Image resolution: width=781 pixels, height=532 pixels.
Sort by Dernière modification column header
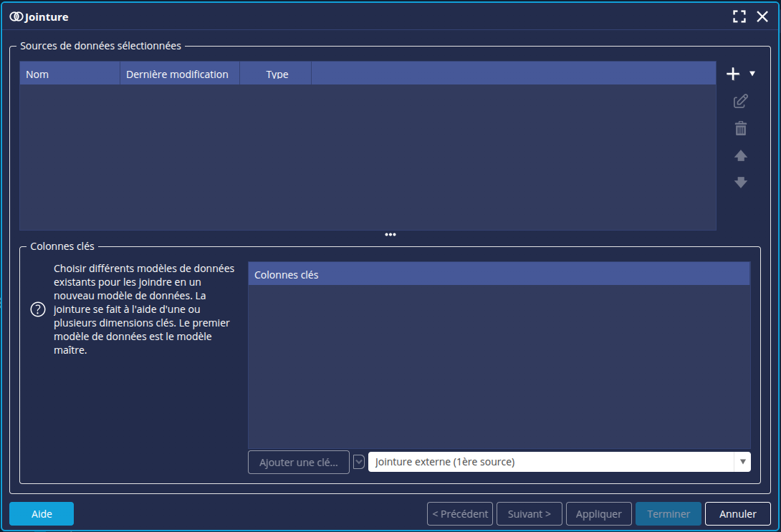179,74
